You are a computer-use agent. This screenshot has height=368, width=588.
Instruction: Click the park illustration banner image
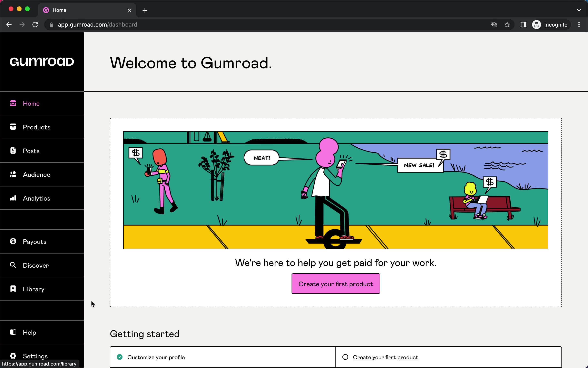point(336,190)
